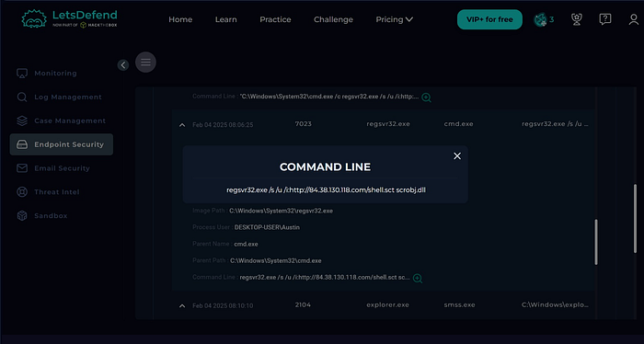Click the Monitoring sidebar icon
Screen dimensions: 644x344
(x=22, y=74)
